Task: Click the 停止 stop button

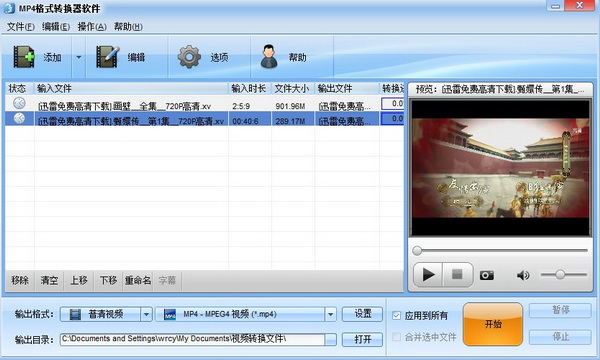Action: (560, 337)
